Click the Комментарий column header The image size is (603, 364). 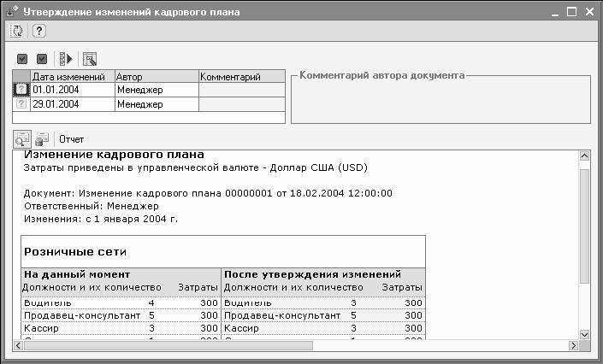242,77
